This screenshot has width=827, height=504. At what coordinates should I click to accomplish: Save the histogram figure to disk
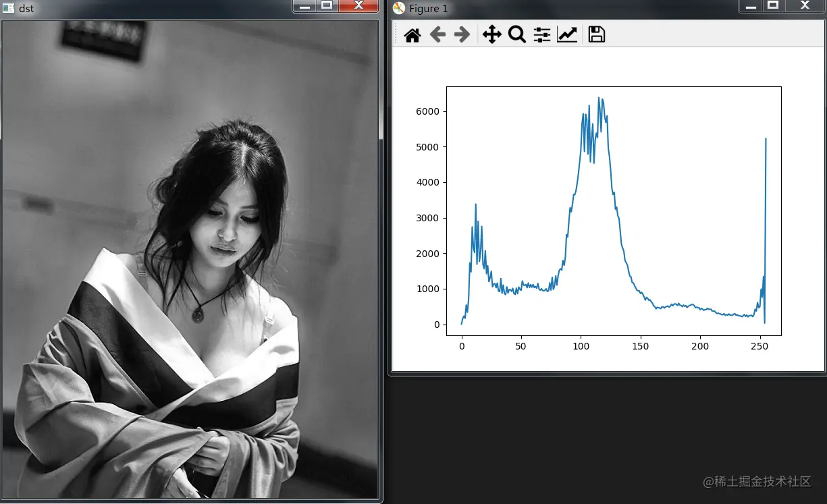coord(596,34)
